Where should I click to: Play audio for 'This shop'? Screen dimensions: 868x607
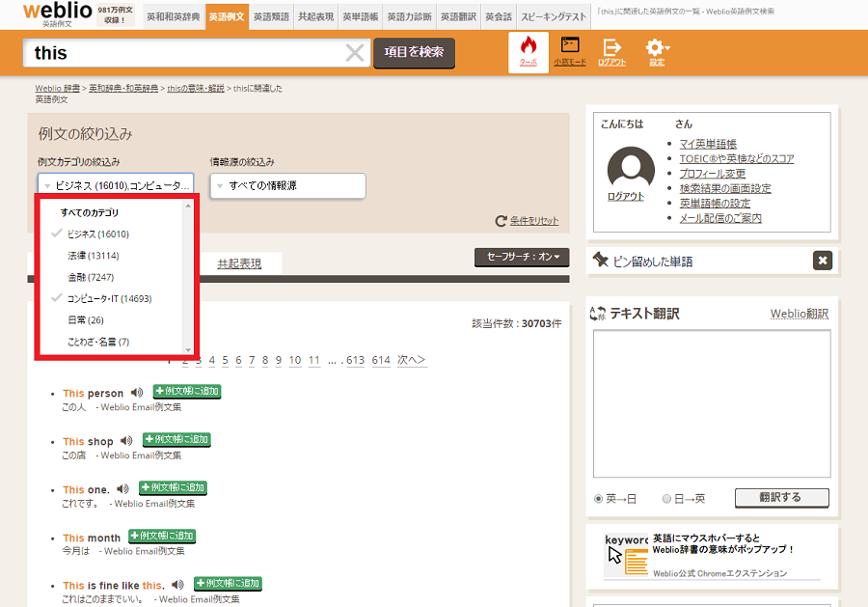point(126,441)
